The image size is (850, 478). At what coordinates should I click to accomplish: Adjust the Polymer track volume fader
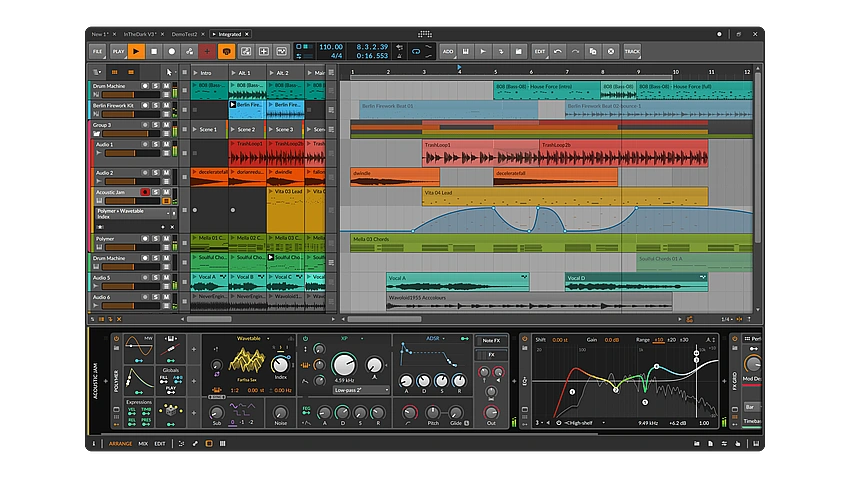pos(133,248)
